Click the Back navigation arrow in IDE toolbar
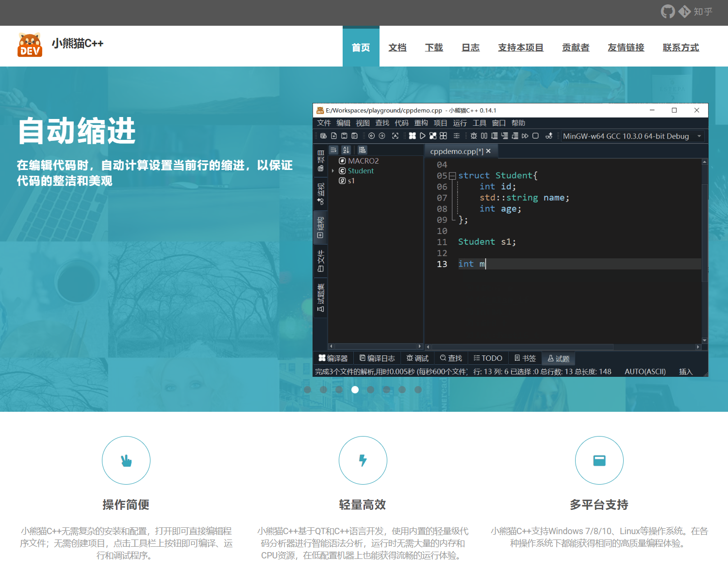Viewport: 728px width, 573px height. tap(372, 136)
